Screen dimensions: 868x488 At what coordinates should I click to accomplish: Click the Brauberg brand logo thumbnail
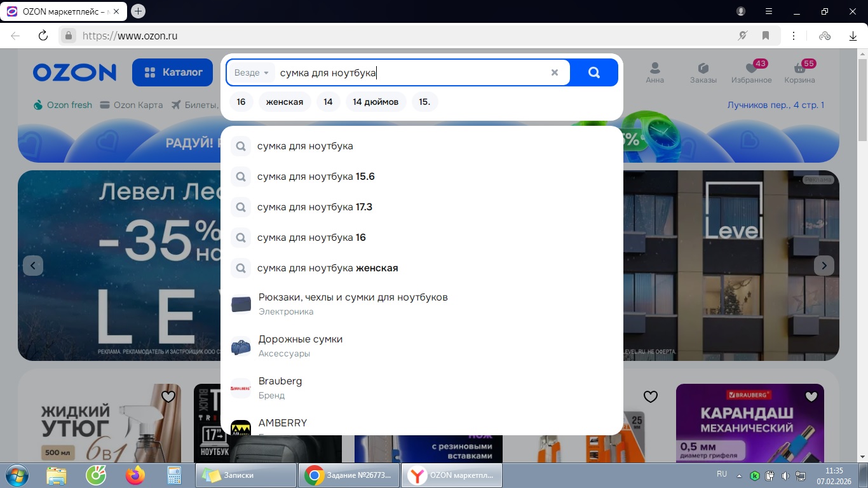click(x=241, y=388)
